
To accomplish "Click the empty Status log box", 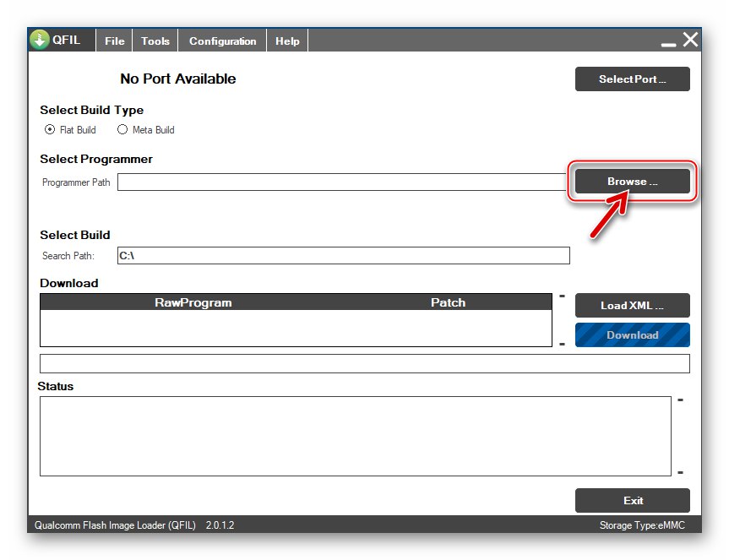I will tap(356, 436).
